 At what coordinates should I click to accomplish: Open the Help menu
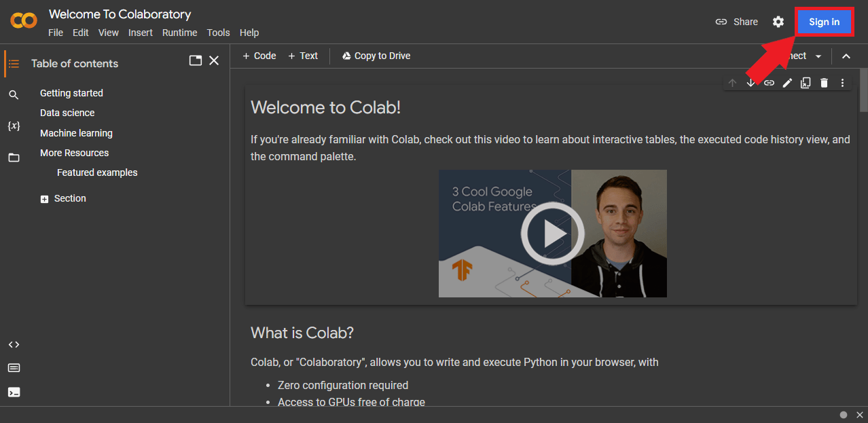tap(249, 33)
